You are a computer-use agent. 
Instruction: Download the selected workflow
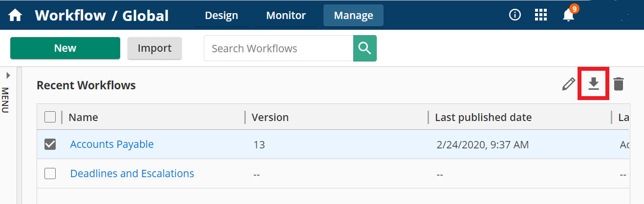coord(593,84)
